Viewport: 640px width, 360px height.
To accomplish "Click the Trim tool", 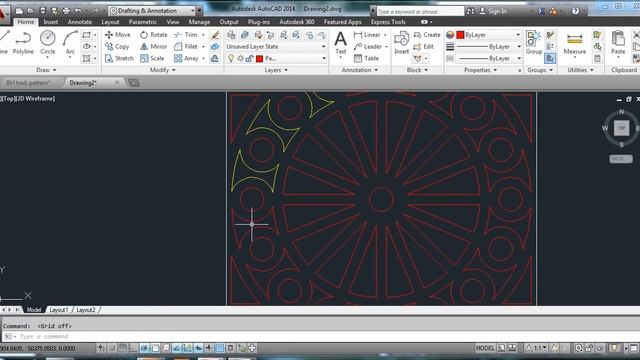I will [x=186, y=35].
